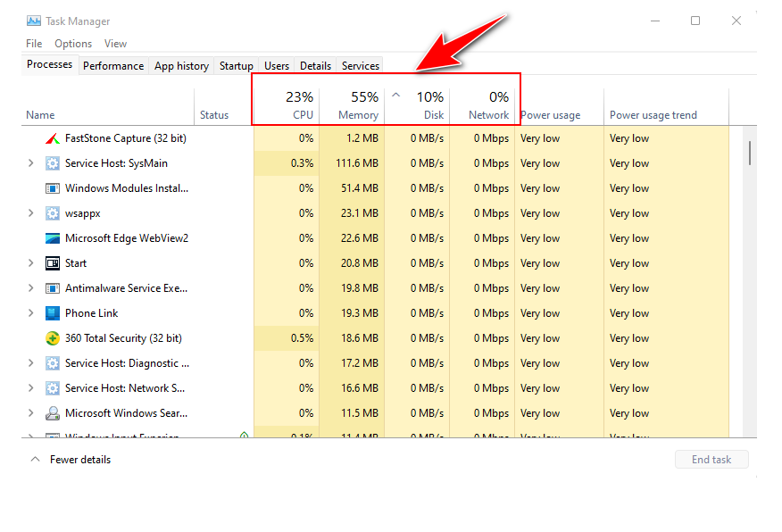Click the 51.4 MB memory value
The image size is (782, 532).
pyautogui.click(x=360, y=188)
